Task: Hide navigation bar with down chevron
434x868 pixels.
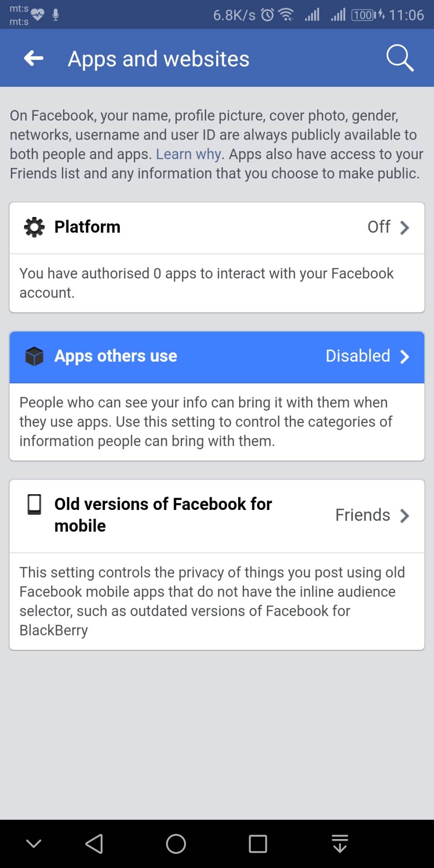Action: (34, 844)
